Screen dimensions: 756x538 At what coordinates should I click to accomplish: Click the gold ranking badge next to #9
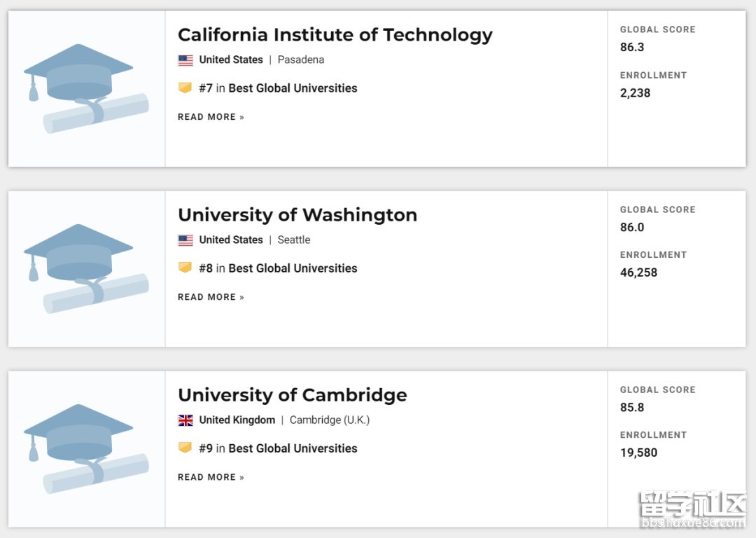[x=185, y=448]
